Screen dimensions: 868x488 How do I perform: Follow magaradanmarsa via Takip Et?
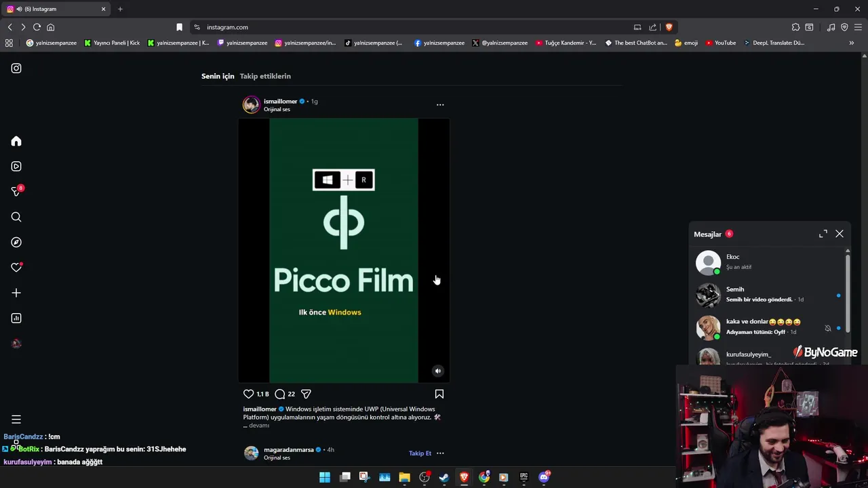[420, 453]
